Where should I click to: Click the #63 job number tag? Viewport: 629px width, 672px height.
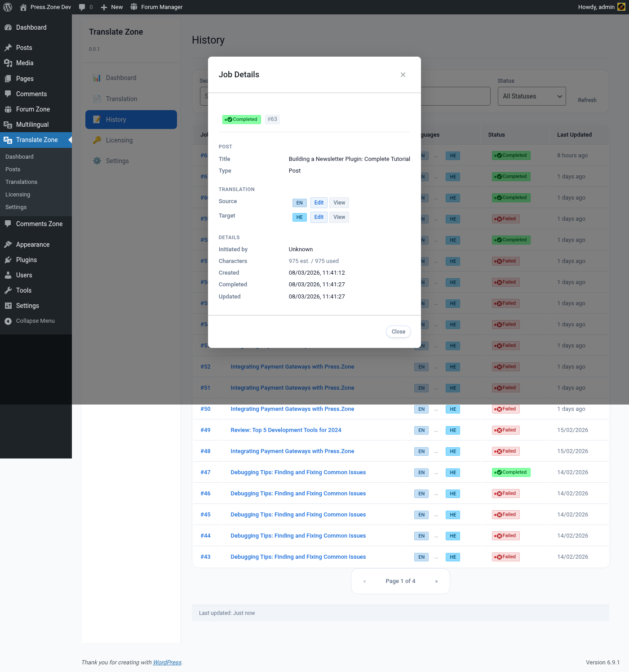point(272,119)
